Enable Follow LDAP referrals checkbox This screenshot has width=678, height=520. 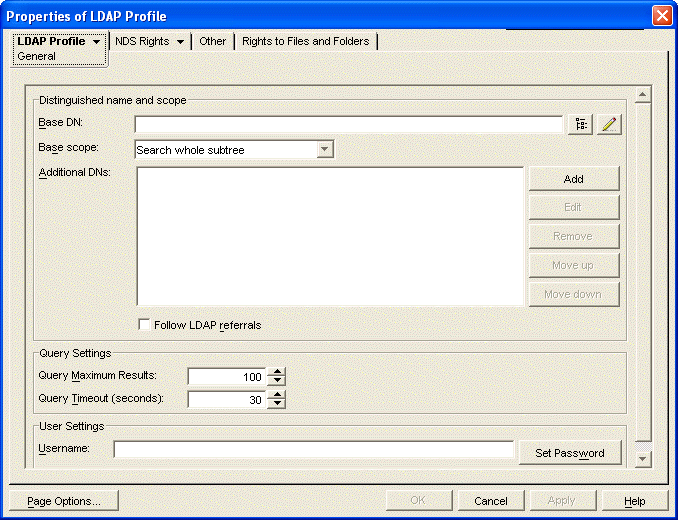[x=144, y=325]
